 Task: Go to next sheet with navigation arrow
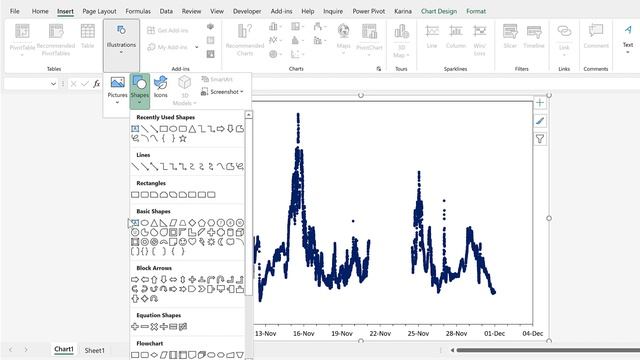point(26,350)
